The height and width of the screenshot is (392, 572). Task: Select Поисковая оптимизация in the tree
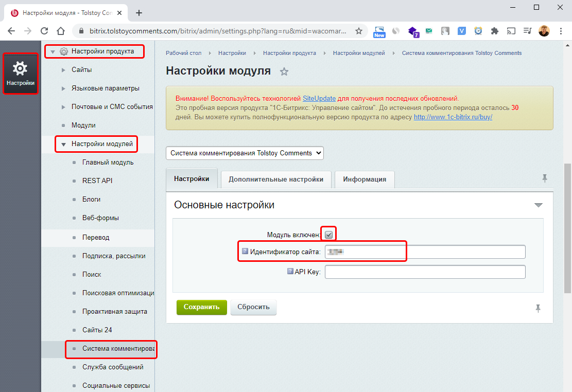click(x=118, y=293)
